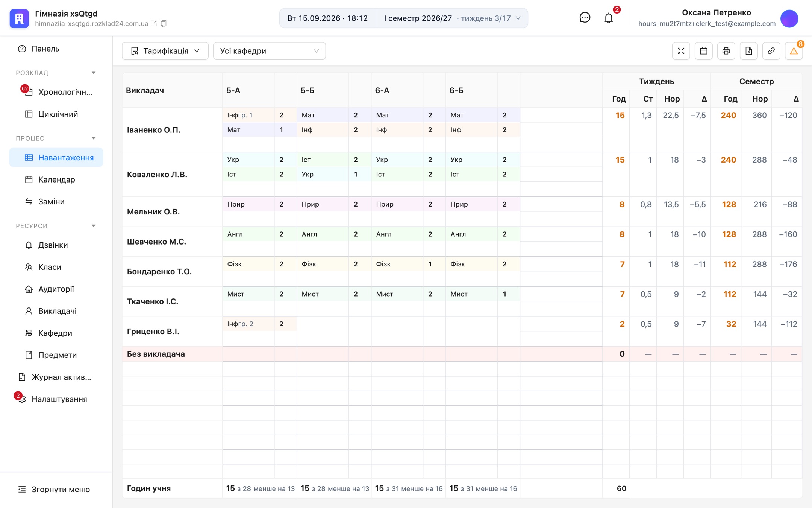This screenshot has height=508, width=812.
Task: Click date Вт 15.09.2026 button
Action: click(x=327, y=18)
